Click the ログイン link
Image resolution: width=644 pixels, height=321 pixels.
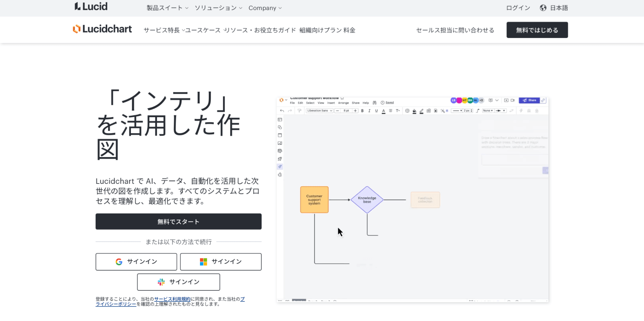click(518, 8)
